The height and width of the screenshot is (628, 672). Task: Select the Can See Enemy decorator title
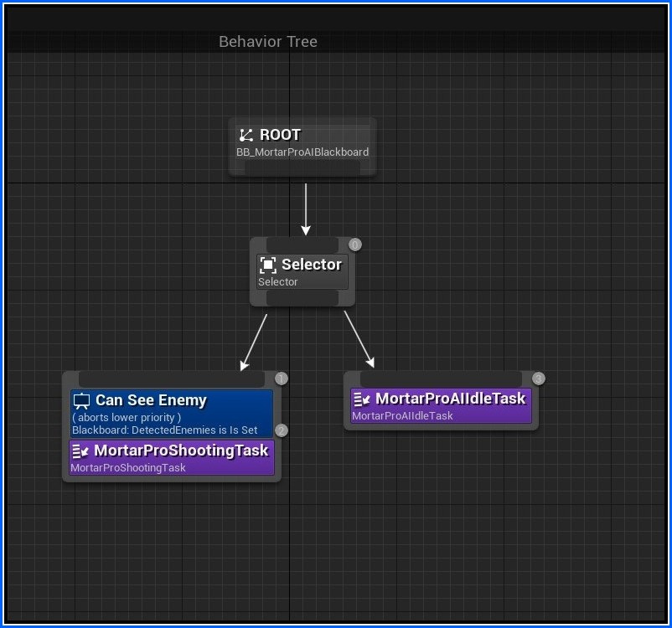coord(151,400)
